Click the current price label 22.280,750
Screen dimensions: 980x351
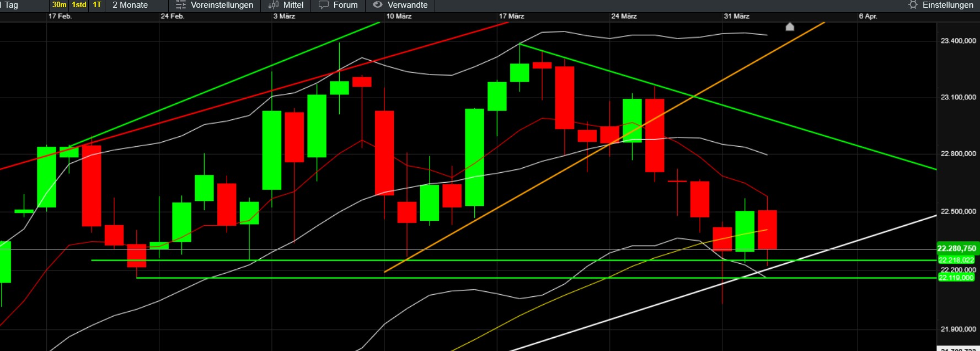[957, 249]
